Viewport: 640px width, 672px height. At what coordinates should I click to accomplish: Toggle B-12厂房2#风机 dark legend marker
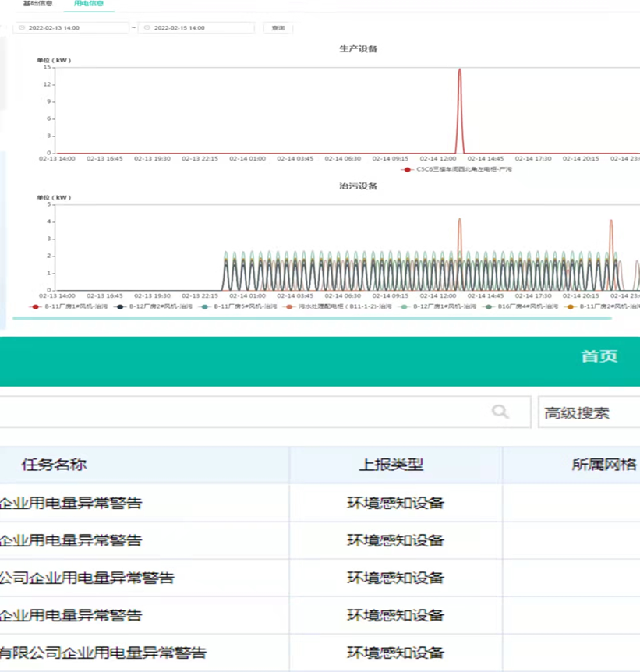pyautogui.click(x=119, y=307)
